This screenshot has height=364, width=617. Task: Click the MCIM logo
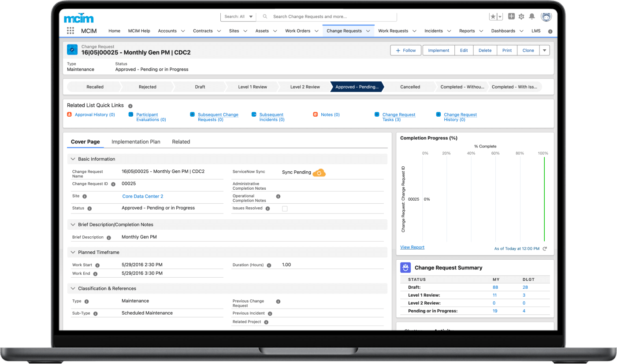point(79,18)
